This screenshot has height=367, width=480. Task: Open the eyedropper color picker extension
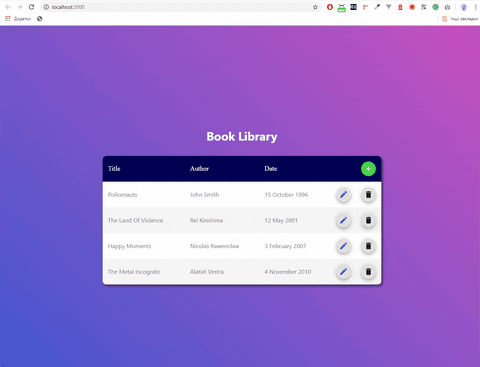click(377, 7)
